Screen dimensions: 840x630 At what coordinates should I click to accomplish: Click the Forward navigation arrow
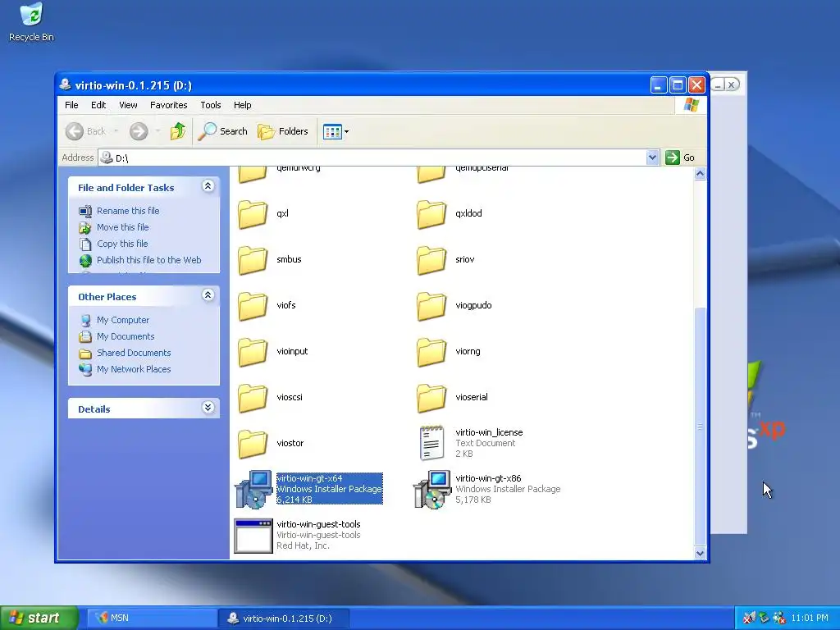[x=138, y=131]
